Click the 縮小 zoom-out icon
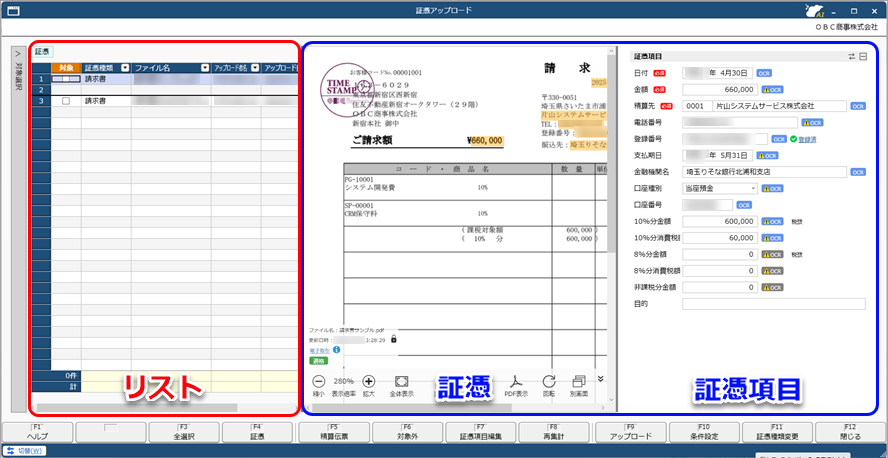Viewport: 888px width, 458px height. (319, 381)
